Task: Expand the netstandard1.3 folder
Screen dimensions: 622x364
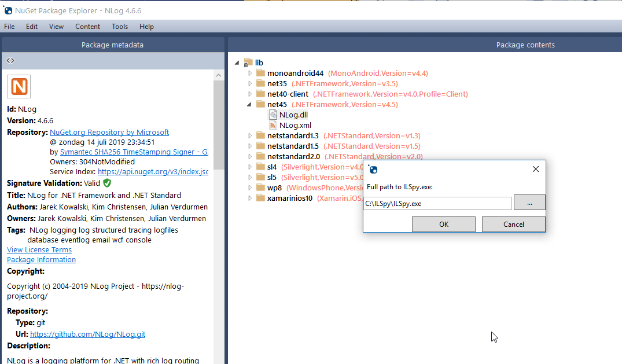Action: tap(249, 136)
